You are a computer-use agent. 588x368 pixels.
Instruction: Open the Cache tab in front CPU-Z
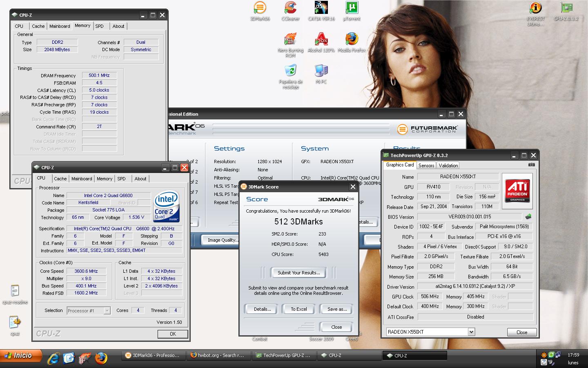(x=60, y=179)
